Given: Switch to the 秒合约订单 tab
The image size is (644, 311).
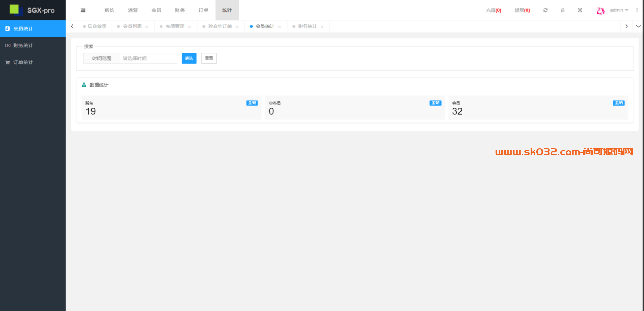Looking at the screenshot, I should click(220, 26).
